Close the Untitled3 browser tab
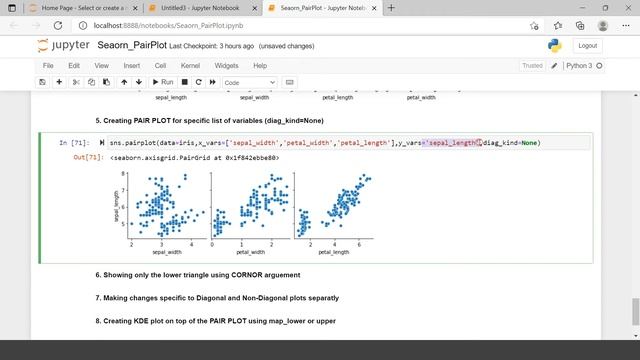Screen dimensions: 640x360 (x=255, y=8)
